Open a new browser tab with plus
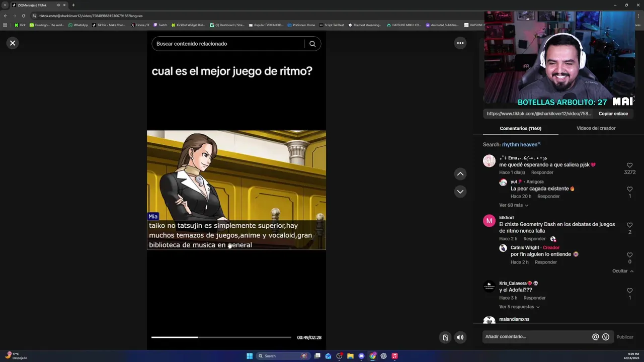The image size is (644, 362). click(x=73, y=5)
